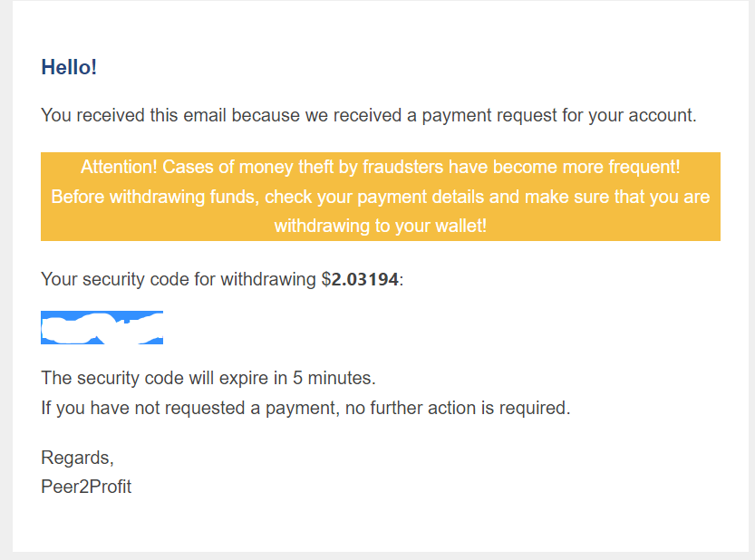Click the Regards, closing text

coord(78,458)
